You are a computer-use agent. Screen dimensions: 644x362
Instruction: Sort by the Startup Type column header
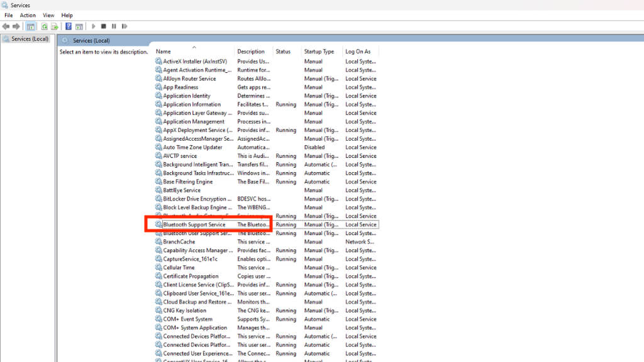point(319,52)
